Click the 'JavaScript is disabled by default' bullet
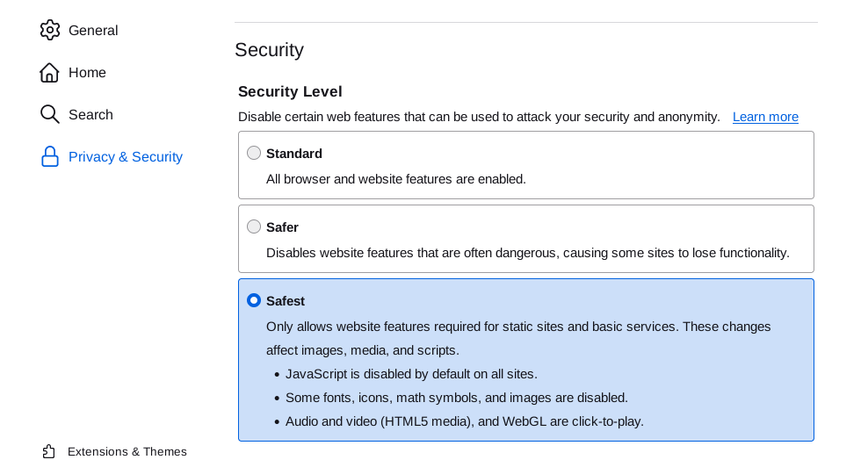 pos(411,374)
